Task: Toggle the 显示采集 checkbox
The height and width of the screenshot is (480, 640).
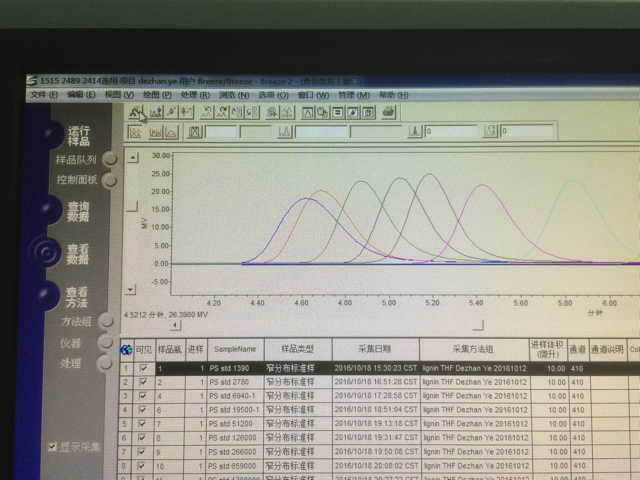Action: [52, 447]
